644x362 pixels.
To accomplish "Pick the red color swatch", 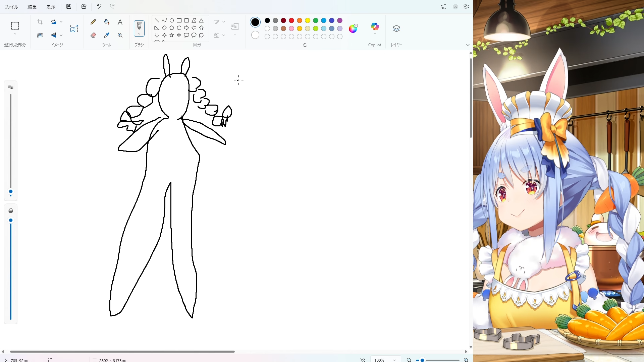I will [x=291, y=20].
